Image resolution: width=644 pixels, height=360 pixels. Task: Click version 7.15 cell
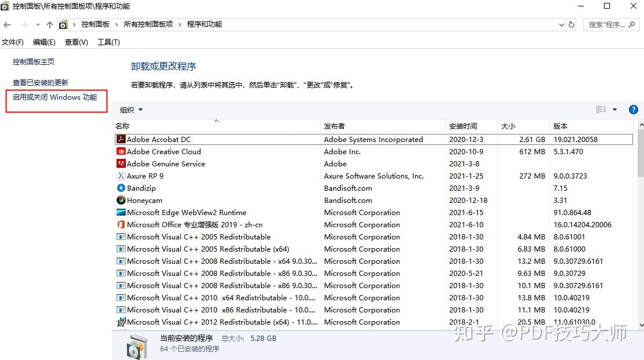tap(560, 188)
